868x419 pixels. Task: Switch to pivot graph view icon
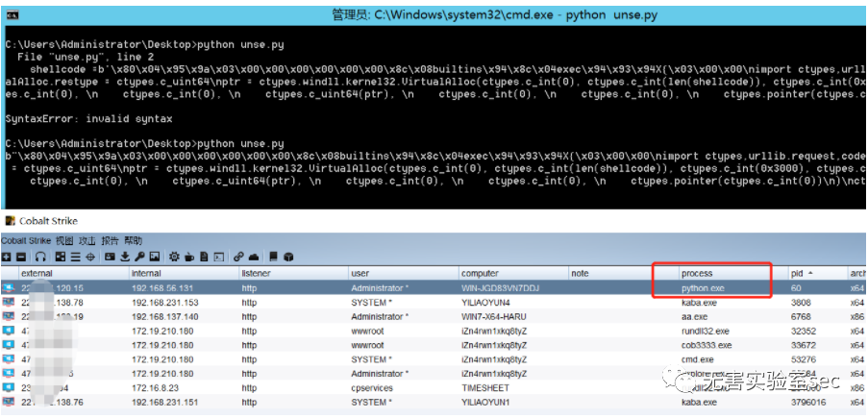(61, 257)
